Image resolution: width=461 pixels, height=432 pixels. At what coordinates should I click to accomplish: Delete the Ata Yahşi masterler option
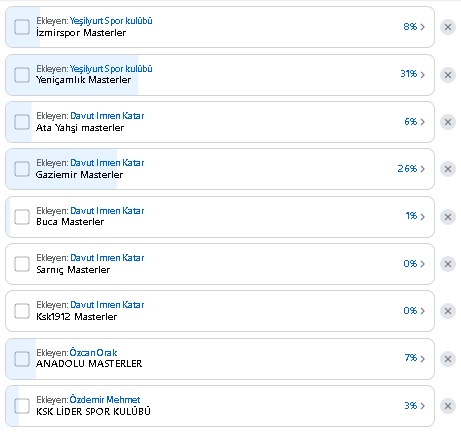pyautogui.click(x=448, y=122)
